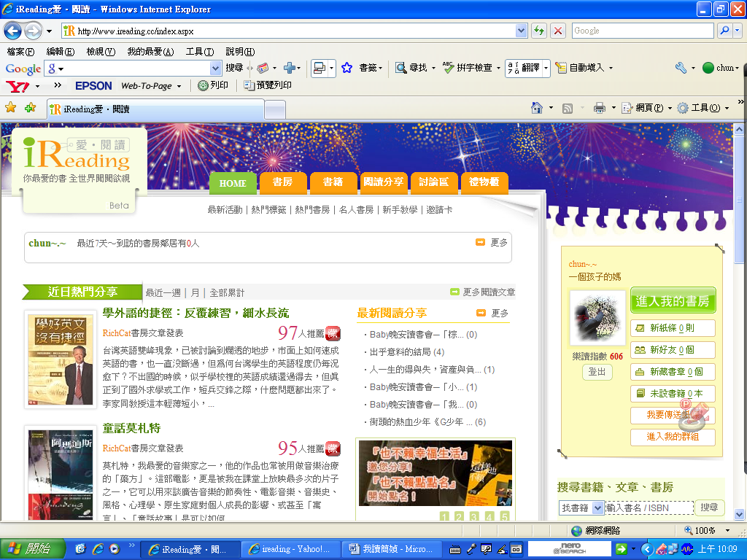Screen dimensions: 747x560
Task: Click the magnifier icon beside Google search box
Action: point(724,31)
